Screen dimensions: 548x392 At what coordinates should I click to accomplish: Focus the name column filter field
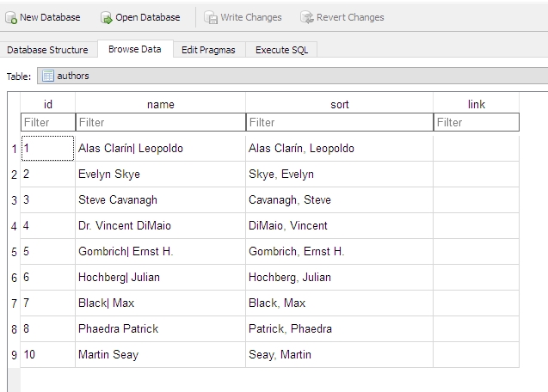161,122
